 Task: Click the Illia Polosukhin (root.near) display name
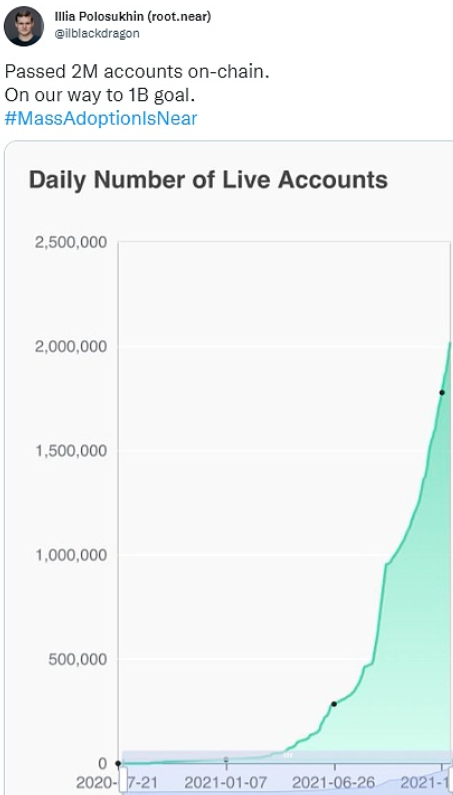coord(133,16)
